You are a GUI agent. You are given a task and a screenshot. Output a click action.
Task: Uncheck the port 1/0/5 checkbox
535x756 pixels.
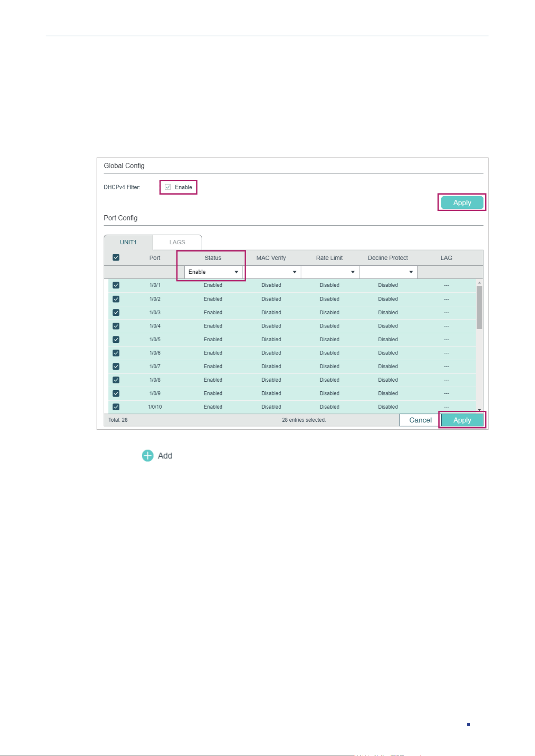tap(116, 339)
